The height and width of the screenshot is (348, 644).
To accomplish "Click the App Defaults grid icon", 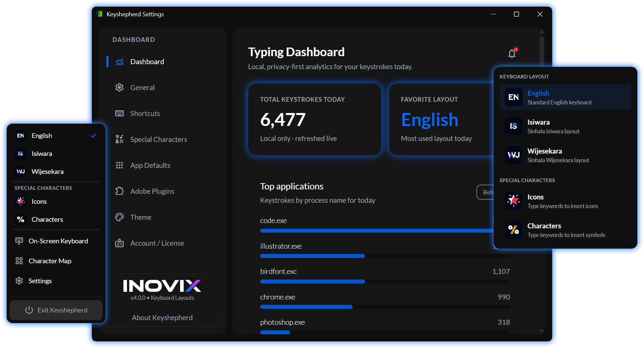I will (x=119, y=165).
